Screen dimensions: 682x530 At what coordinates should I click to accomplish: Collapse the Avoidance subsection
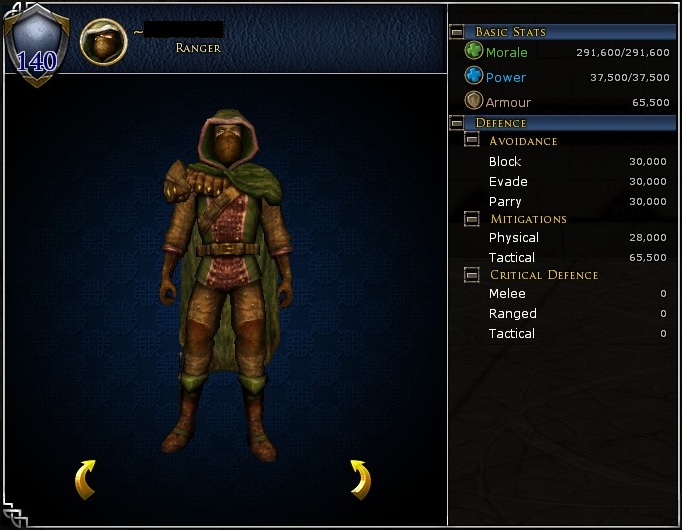click(x=471, y=140)
